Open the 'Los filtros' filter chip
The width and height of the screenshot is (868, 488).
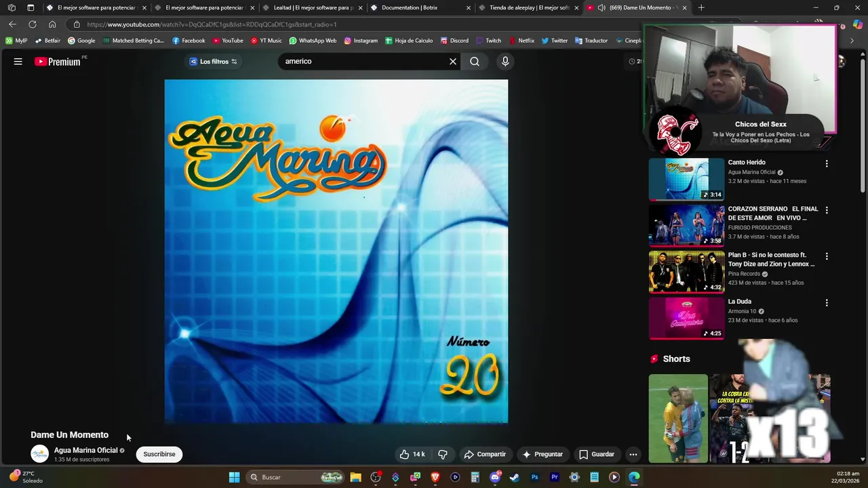point(213,62)
